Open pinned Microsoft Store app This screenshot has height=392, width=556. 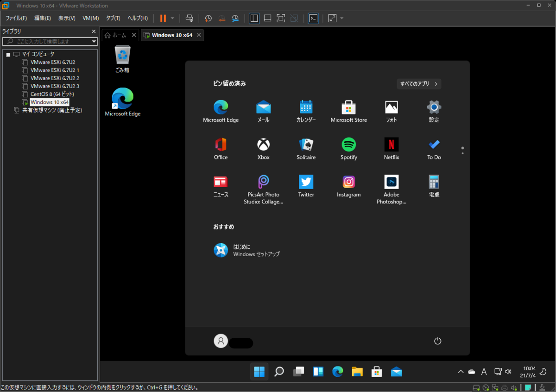coord(348,112)
